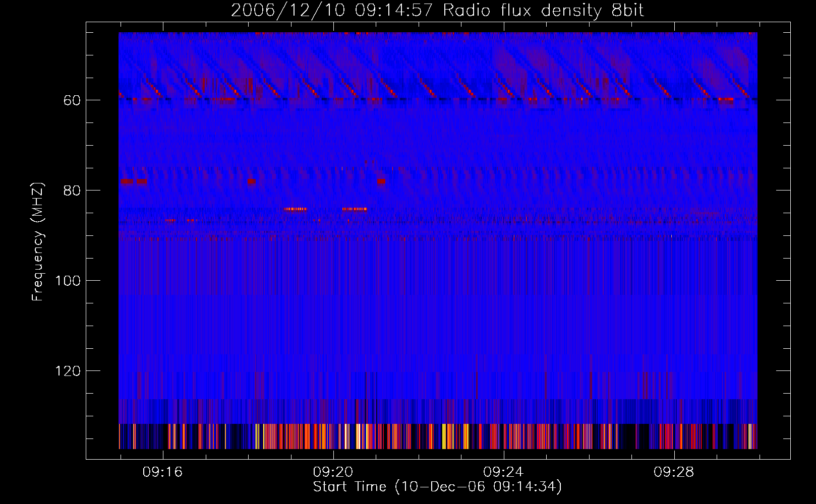
Task: Click the "Frequency (MHZ)" axis label
Action: [38, 241]
